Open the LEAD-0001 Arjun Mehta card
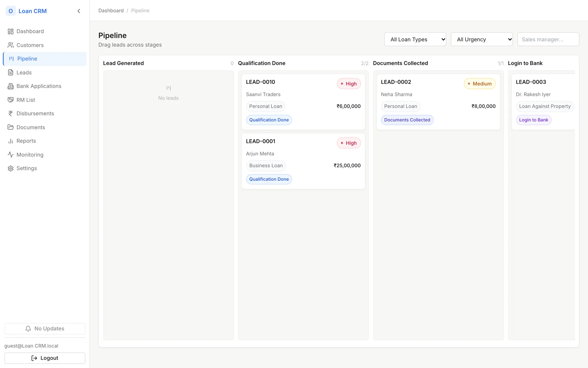588x368 pixels. click(303, 161)
